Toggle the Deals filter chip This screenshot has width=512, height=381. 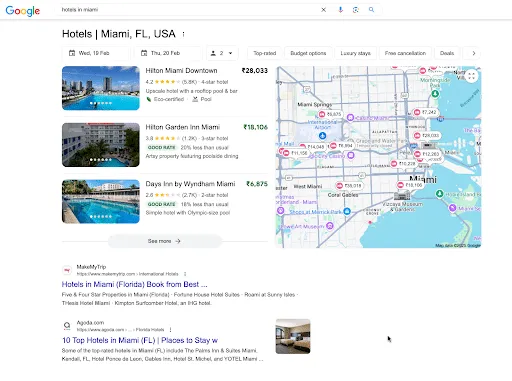(x=447, y=53)
